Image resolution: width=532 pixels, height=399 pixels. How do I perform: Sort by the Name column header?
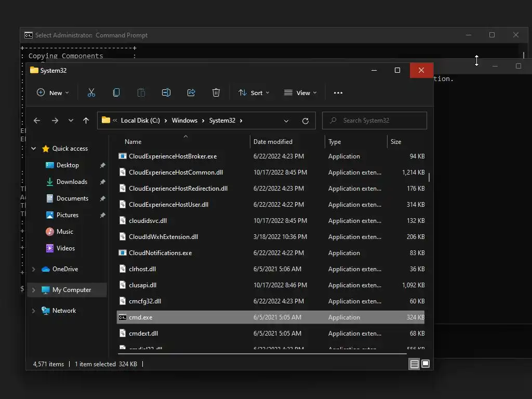click(x=132, y=142)
